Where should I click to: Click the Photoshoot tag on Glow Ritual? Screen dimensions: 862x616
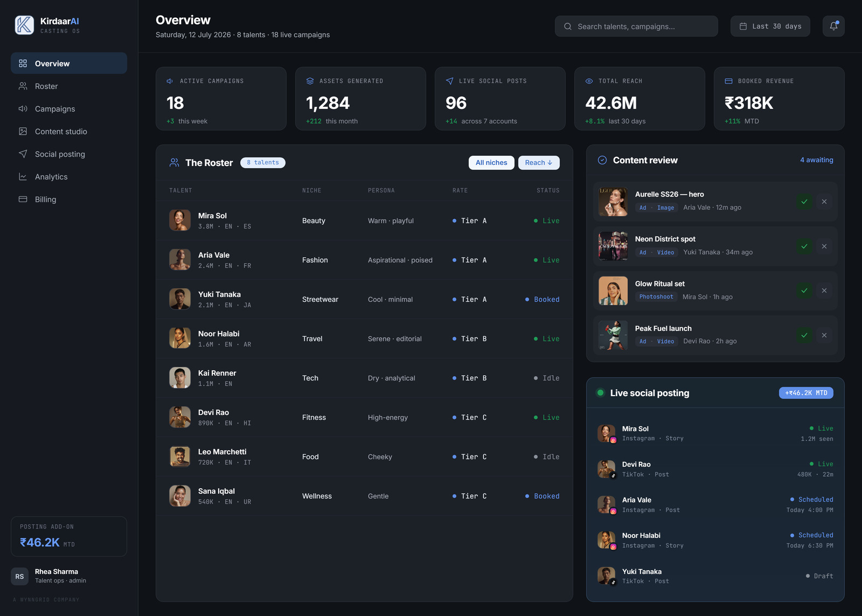coord(656,297)
